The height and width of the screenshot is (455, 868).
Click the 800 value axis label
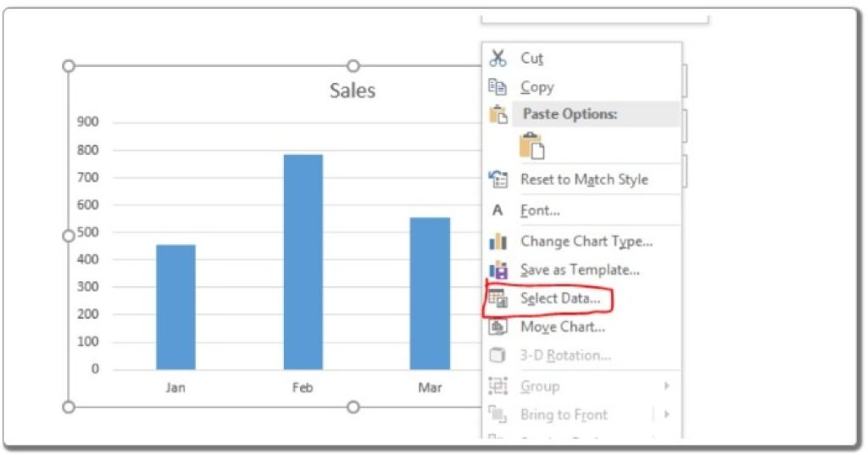click(x=88, y=149)
